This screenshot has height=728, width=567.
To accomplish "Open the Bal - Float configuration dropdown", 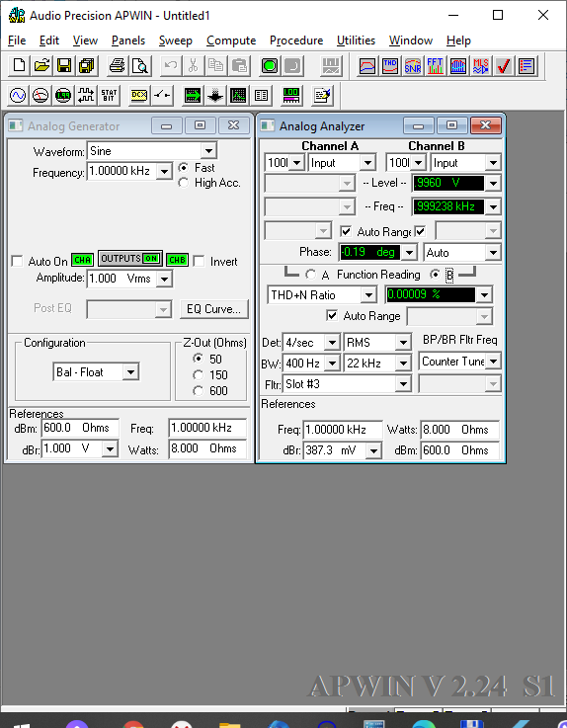I will pos(131,371).
